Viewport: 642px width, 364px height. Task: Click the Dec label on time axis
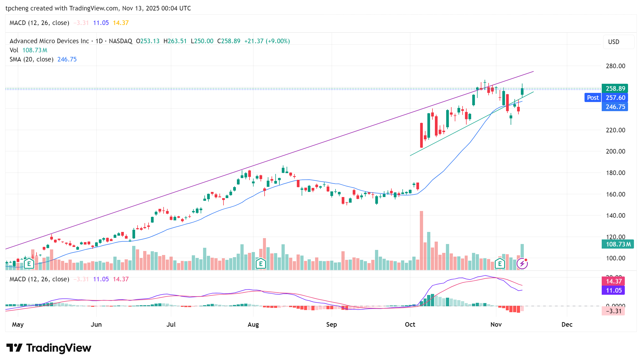pyautogui.click(x=567, y=325)
